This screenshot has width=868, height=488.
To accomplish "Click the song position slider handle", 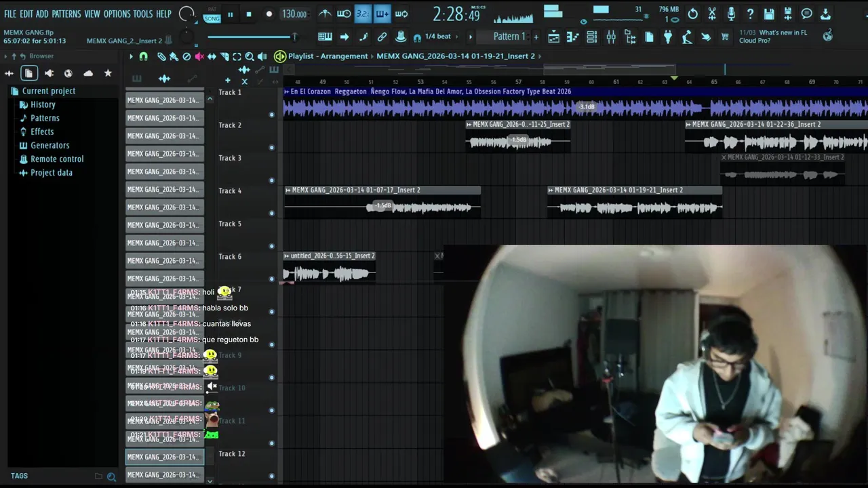I will (294, 37).
